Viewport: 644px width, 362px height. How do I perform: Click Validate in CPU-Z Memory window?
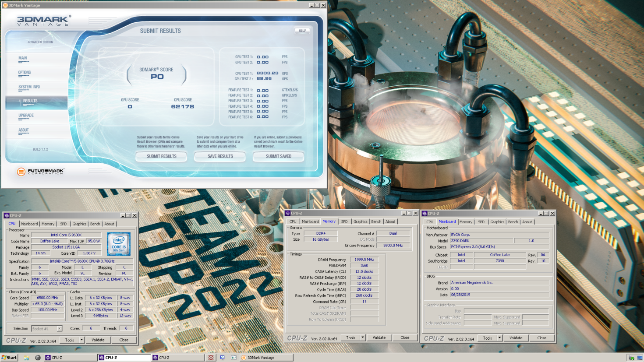pyautogui.click(x=379, y=337)
